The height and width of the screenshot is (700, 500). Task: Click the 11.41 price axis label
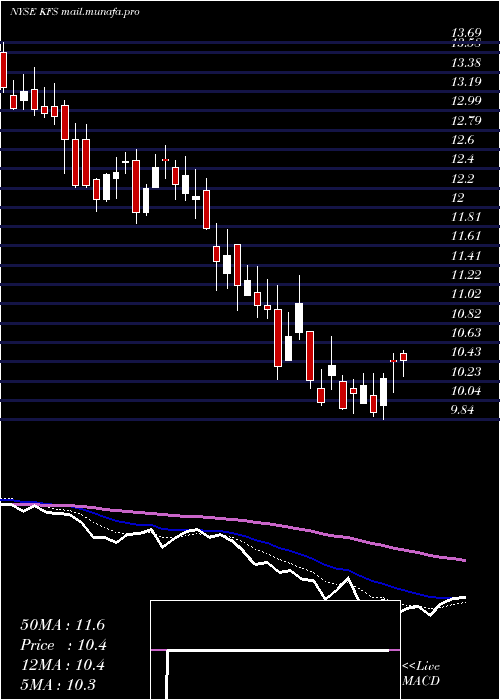[x=466, y=256]
